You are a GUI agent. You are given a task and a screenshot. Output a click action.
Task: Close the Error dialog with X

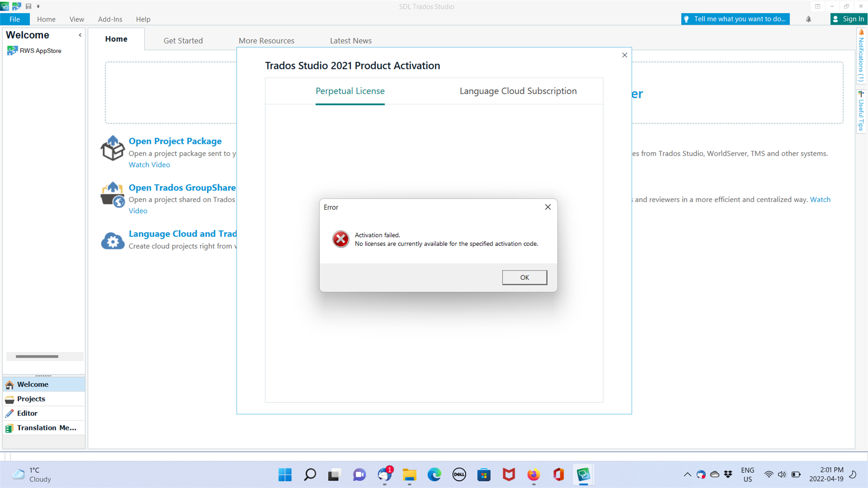tap(547, 207)
